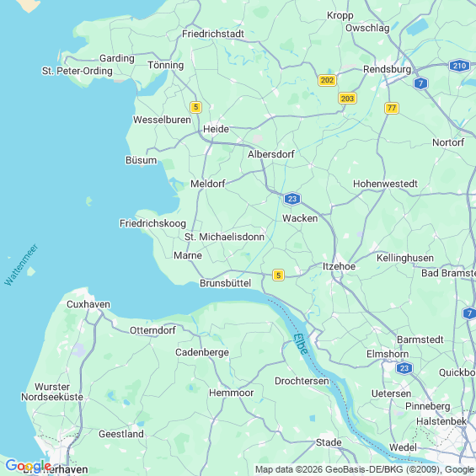Click the Elbe river label
The image size is (476, 476).
(x=301, y=344)
